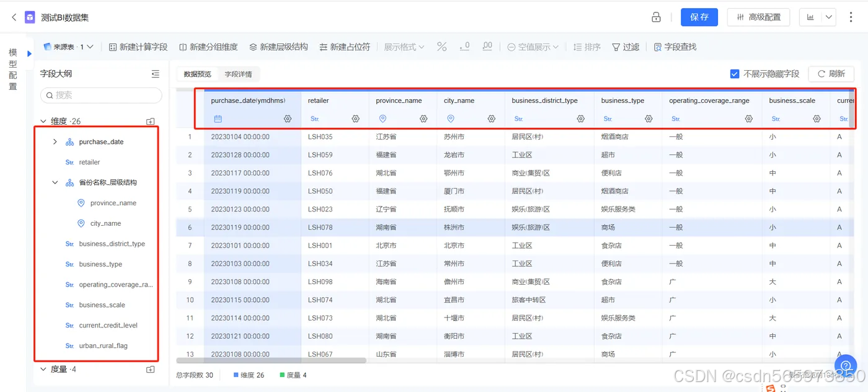Open 空值展示 dropdown
Viewport: 868px width, 392px height.
[533, 47]
